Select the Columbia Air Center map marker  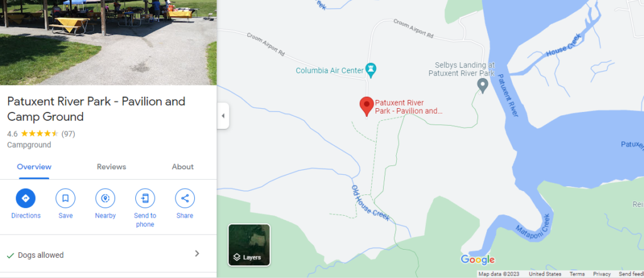click(372, 70)
